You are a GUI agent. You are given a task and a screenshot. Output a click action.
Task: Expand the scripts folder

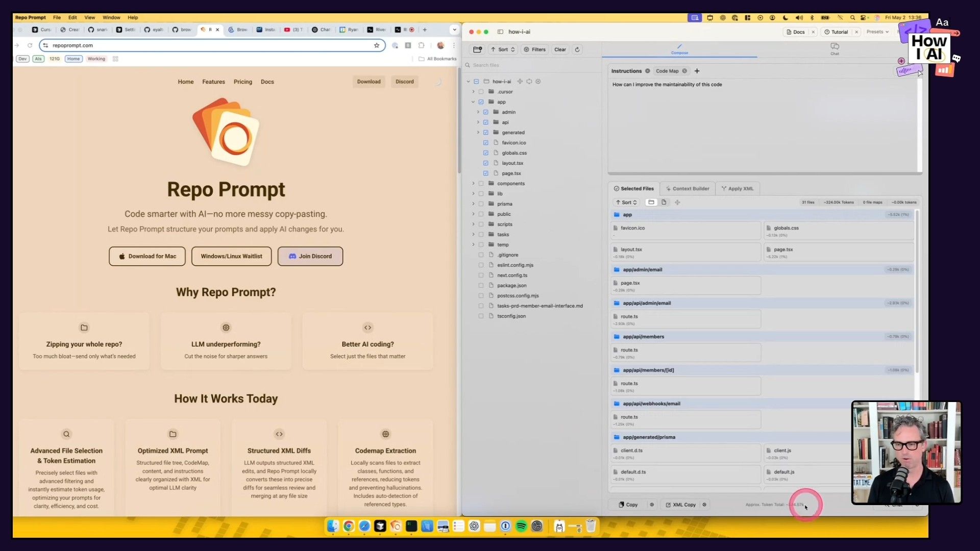473,224
